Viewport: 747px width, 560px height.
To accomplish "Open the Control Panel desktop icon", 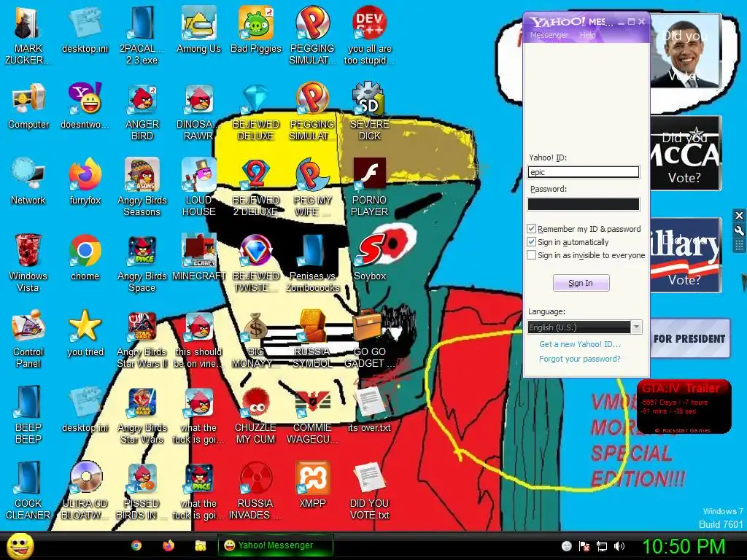I will point(28,339).
